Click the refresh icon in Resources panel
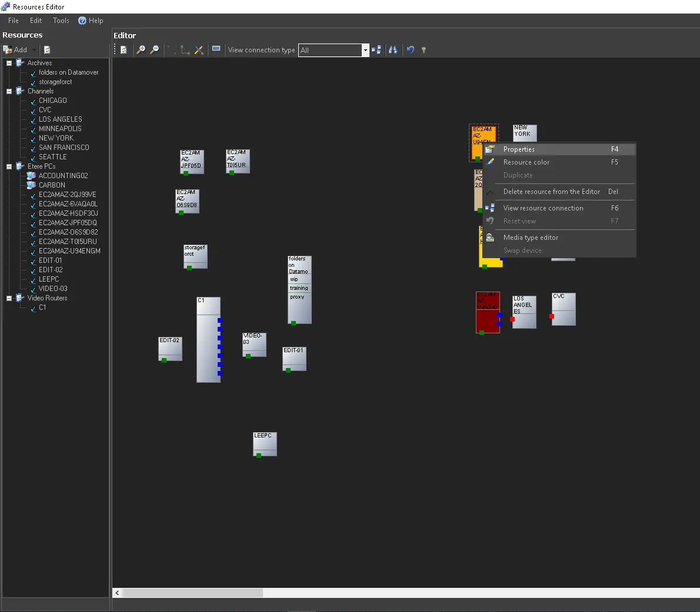Image resolution: width=700 pixels, height=612 pixels. pyautogui.click(x=47, y=50)
